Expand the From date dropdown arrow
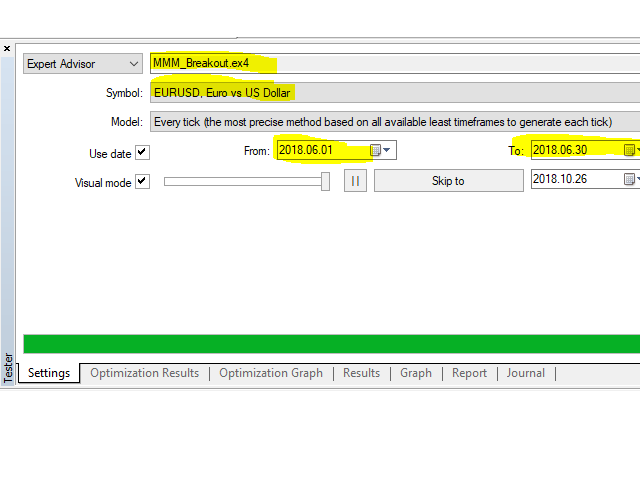640x480 pixels. click(388, 151)
